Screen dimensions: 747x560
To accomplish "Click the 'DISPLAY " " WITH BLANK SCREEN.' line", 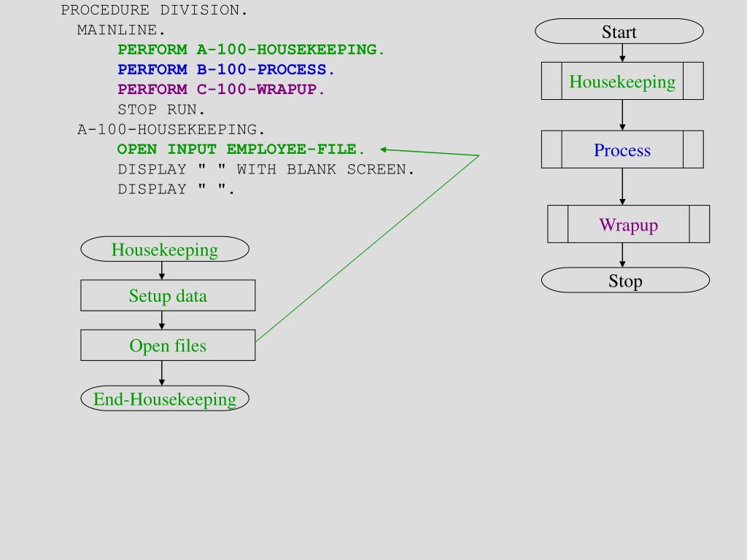I will pyautogui.click(x=266, y=169).
